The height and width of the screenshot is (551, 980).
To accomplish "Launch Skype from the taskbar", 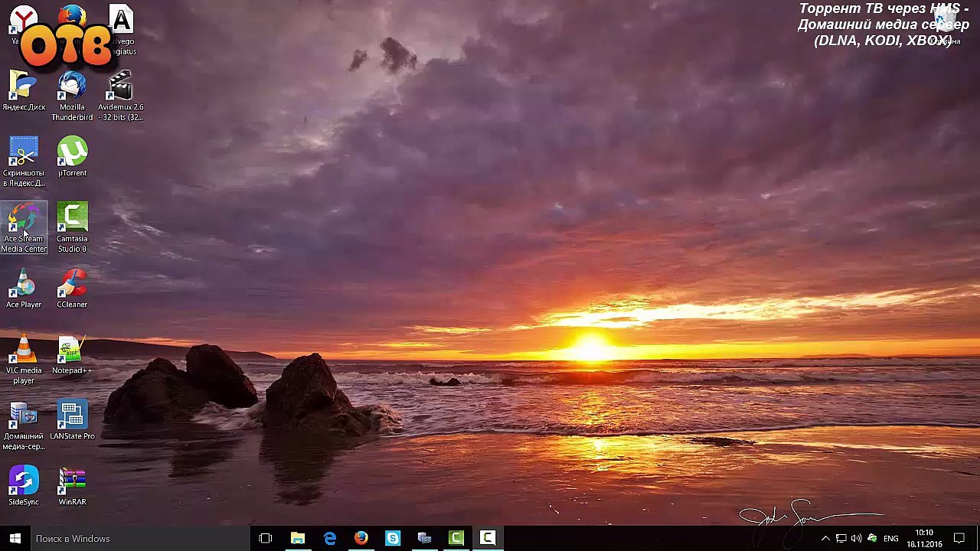I will 393,539.
